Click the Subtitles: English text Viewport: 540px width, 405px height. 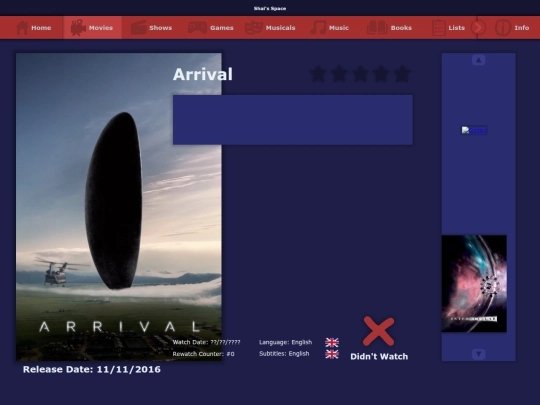tap(284, 354)
